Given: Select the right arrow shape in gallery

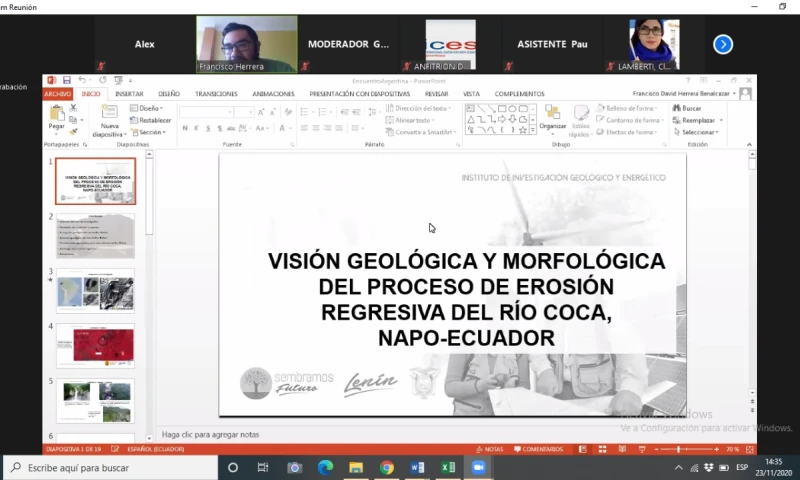Looking at the screenshot, I should 502,119.
